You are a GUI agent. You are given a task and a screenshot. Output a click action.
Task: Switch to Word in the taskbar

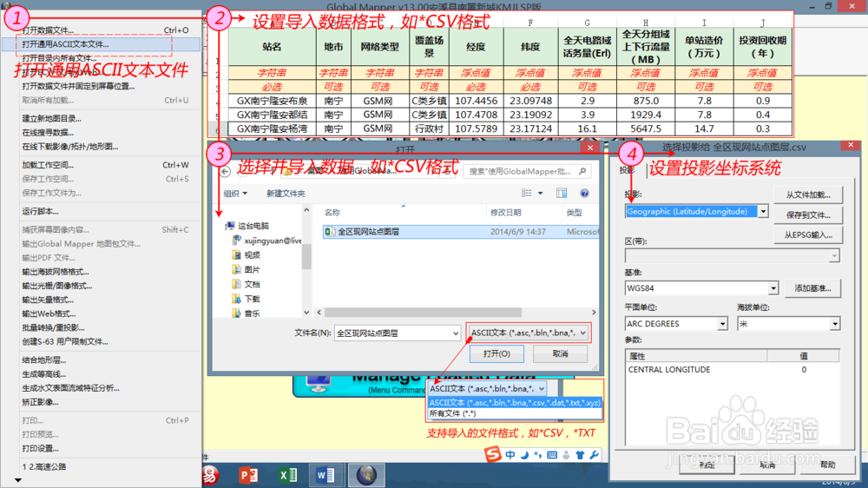[325, 475]
